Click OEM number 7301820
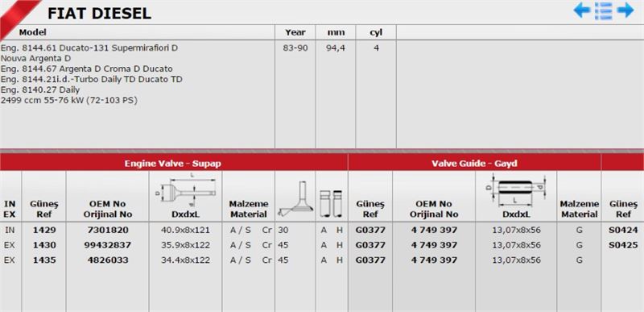 [108, 230]
